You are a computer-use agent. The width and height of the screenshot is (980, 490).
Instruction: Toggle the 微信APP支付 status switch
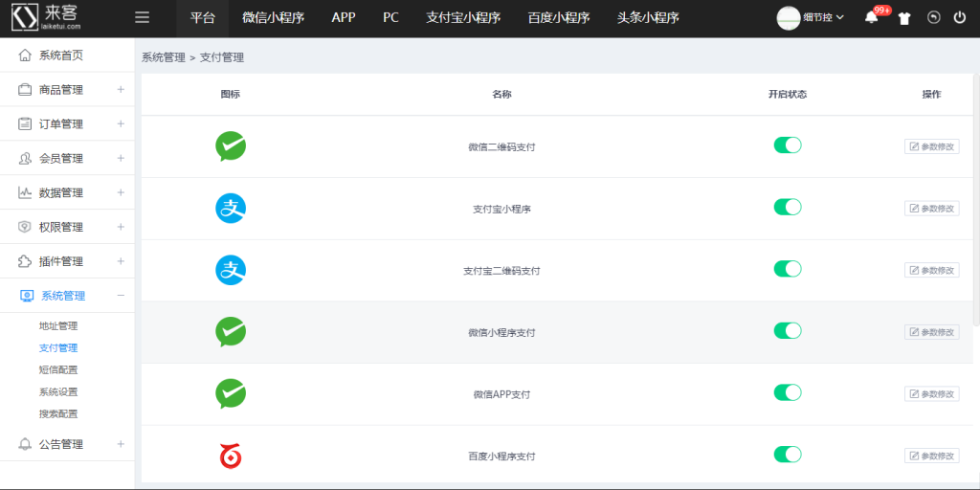[x=787, y=392]
